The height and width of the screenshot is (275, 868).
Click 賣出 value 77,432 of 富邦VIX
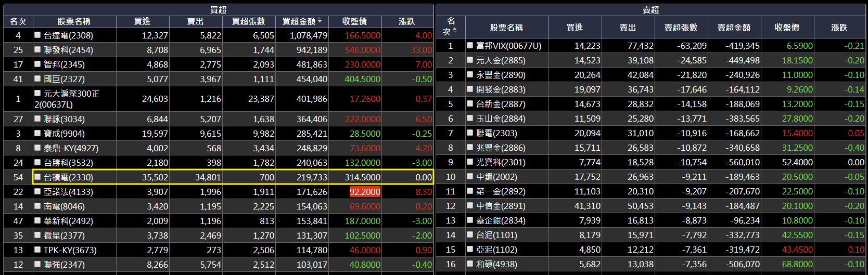tap(640, 46)
